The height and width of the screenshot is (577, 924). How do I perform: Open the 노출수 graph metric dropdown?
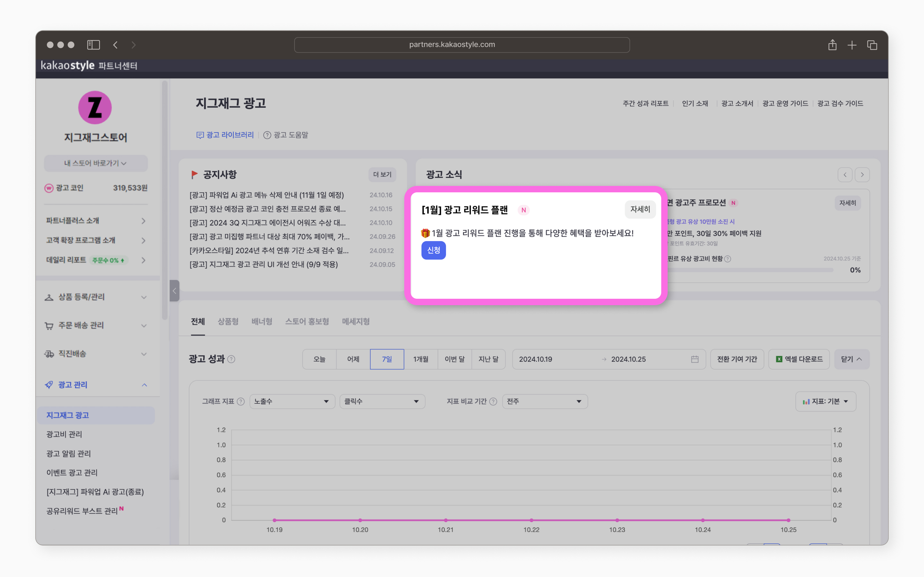(292, 401)
